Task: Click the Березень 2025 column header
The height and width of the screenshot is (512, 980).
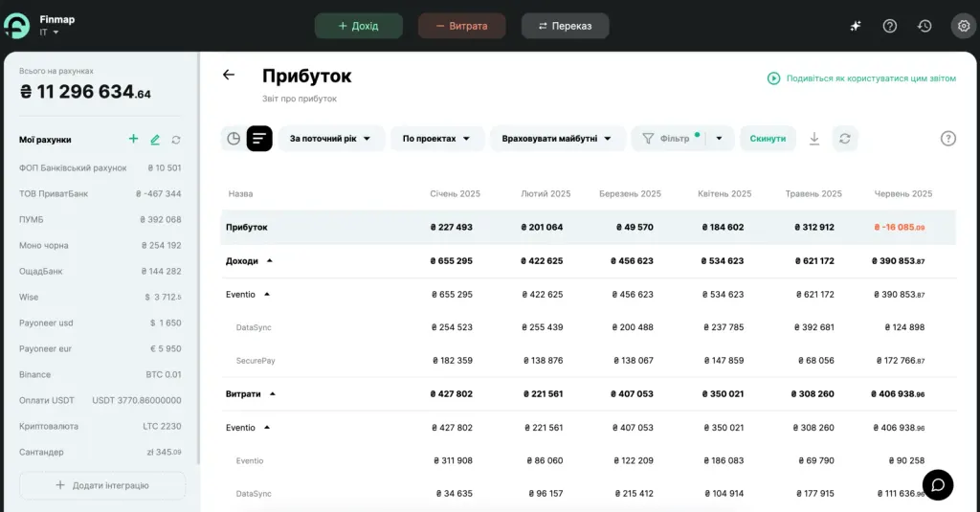Action: [630, 194]
